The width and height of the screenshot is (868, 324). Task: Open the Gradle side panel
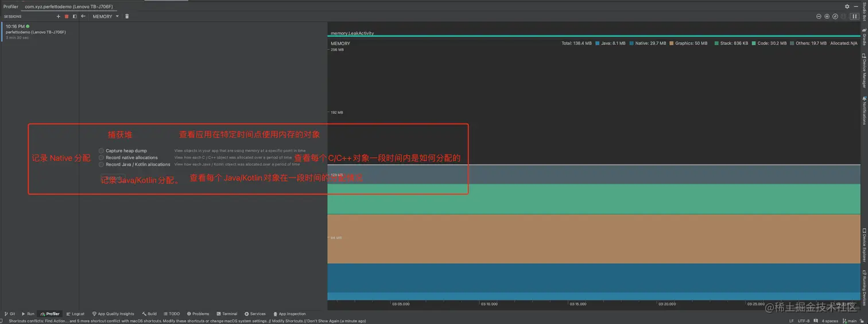point(864,36)
